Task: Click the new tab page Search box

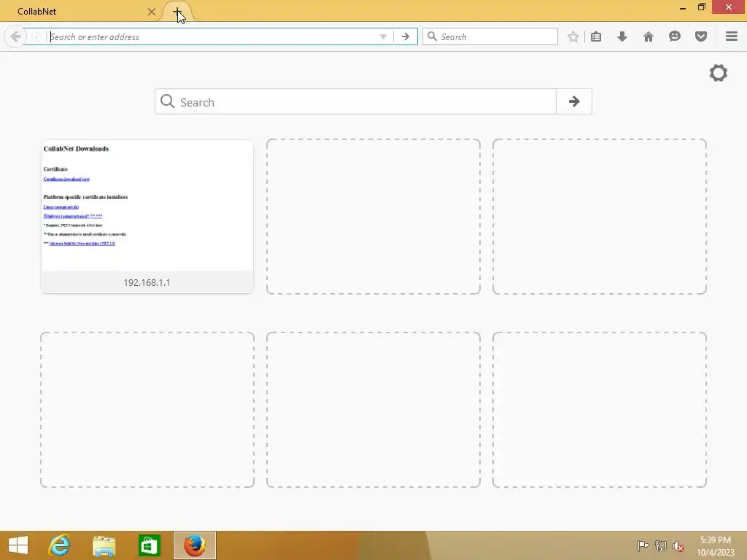Action: click(x=355, y=101)
